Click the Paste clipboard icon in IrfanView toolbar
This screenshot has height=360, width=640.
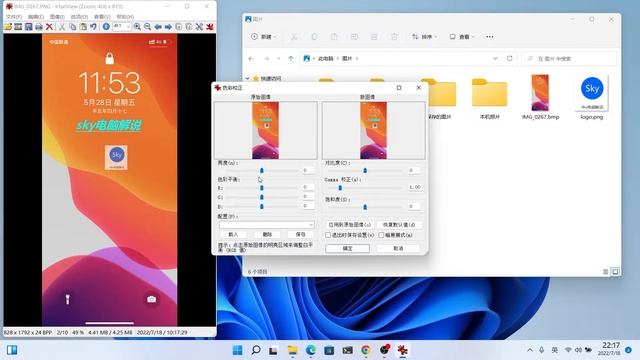coord(83,27)
